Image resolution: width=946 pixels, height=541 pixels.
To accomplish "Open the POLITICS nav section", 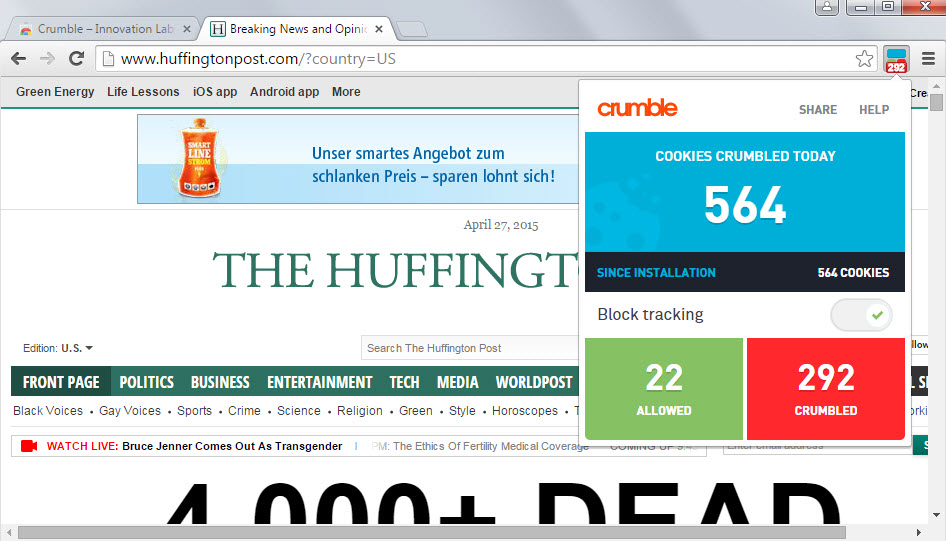I will [x=147, y=382].
